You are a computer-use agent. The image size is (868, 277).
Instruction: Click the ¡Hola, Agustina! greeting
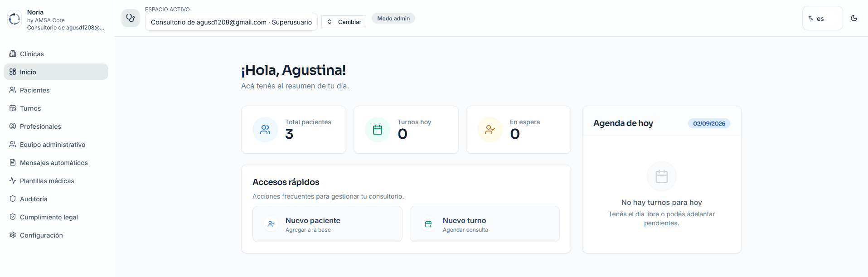coord(293,70)
